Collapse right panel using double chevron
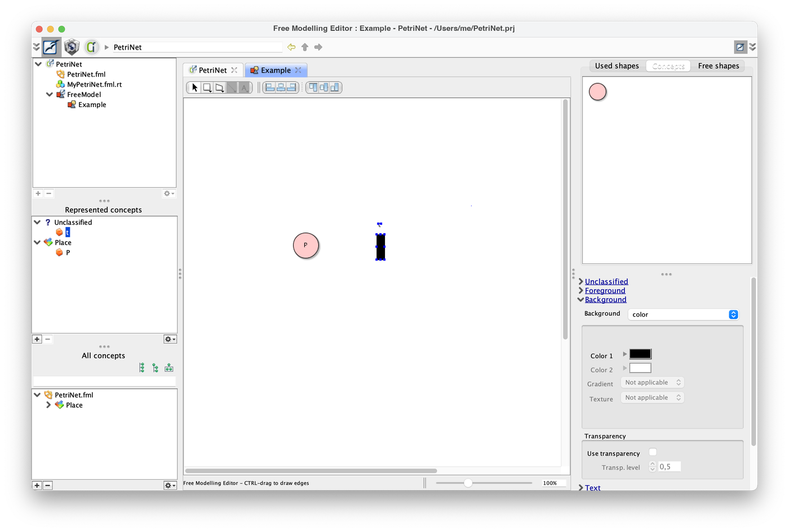This screenshot has height=532, width=789. [752, 47]
